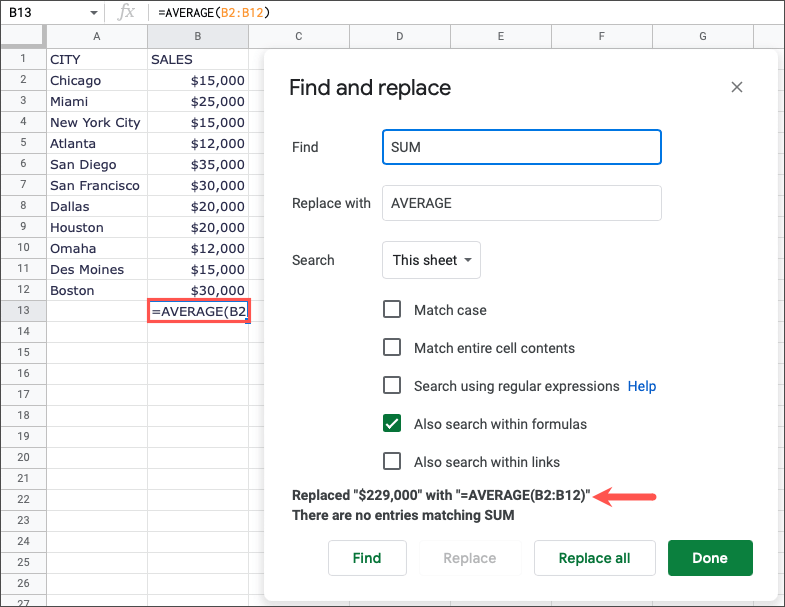Enable Search using regular expressions checkbox
Screen dimensions: 785x607
tap(391, 385)
